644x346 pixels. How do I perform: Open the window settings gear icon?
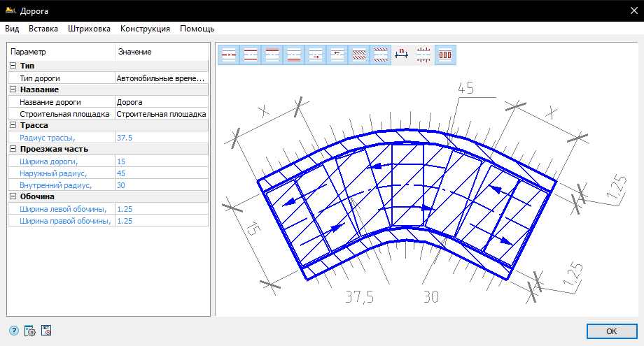point(30,331)
